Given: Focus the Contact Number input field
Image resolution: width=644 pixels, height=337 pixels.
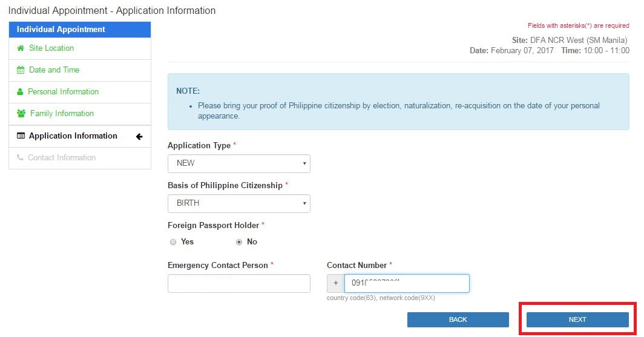Looking at the screenshot, I should point(406,283).
